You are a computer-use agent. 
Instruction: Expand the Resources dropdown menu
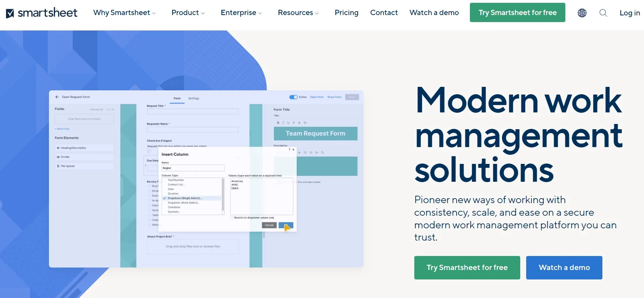pos(298,13)
